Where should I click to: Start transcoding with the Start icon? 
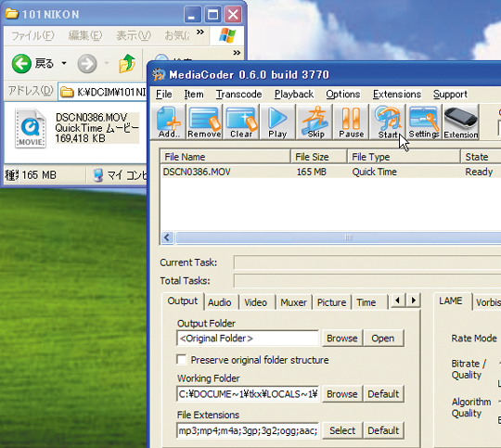pos(388,122)
